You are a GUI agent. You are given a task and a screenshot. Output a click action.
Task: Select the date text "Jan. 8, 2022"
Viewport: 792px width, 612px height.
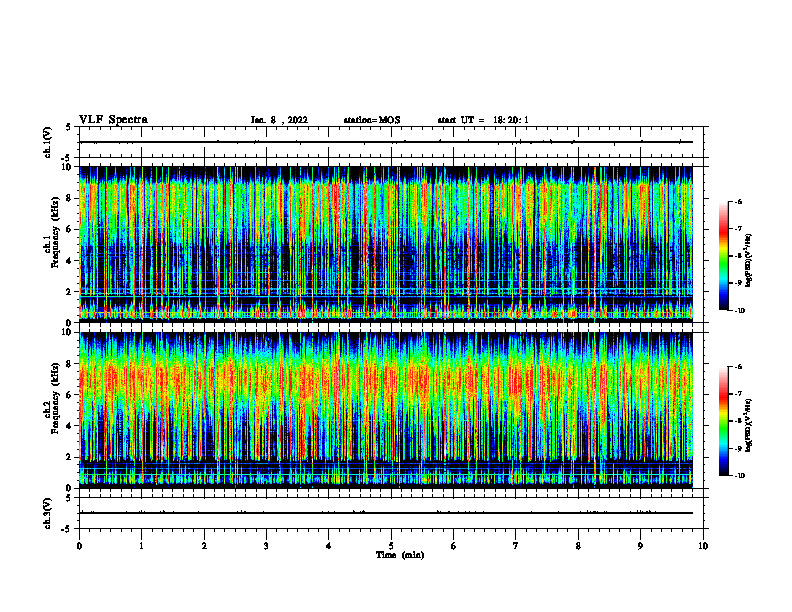point(279,120)
